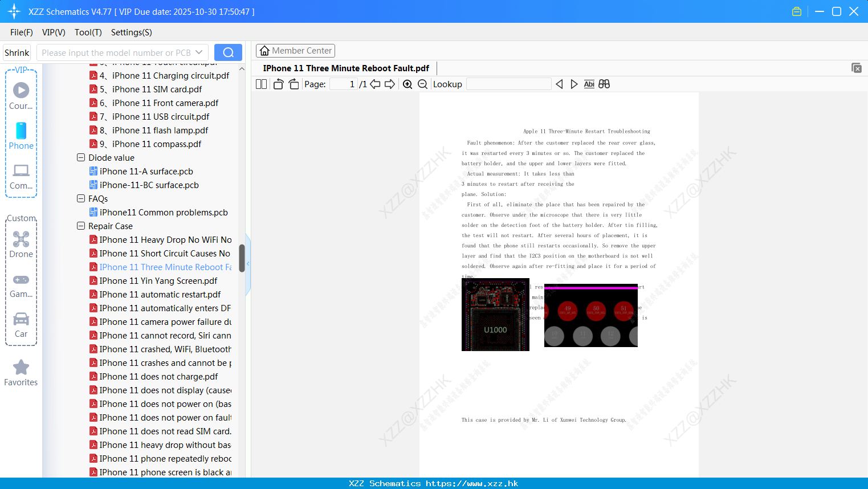Open iPhone 11 compass.pdf
This screenshot has width=868, height=489.
tap(145, 144)
